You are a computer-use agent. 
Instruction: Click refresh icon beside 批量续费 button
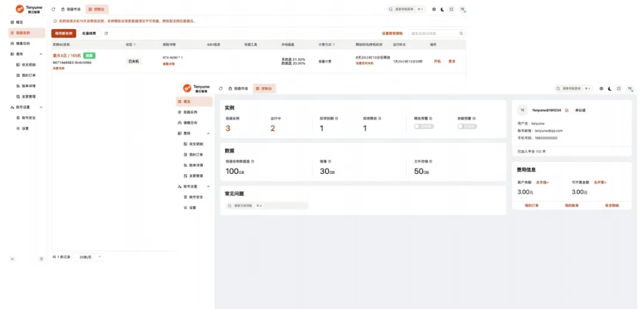pyautogui.click(x=106, y=33)
